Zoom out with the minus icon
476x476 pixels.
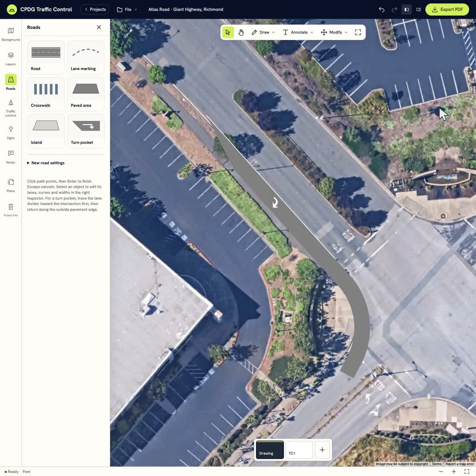coord(441,472)
